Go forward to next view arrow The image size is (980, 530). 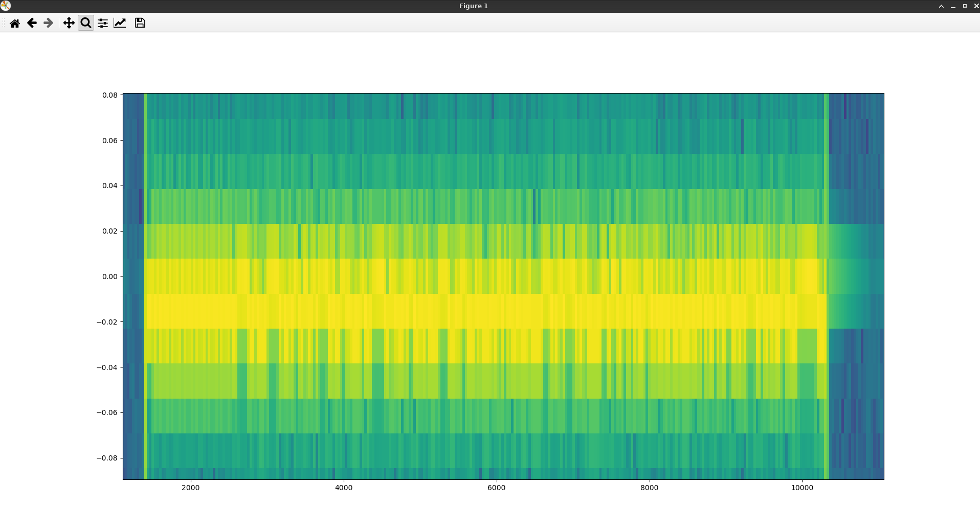(x=49, y=23)
